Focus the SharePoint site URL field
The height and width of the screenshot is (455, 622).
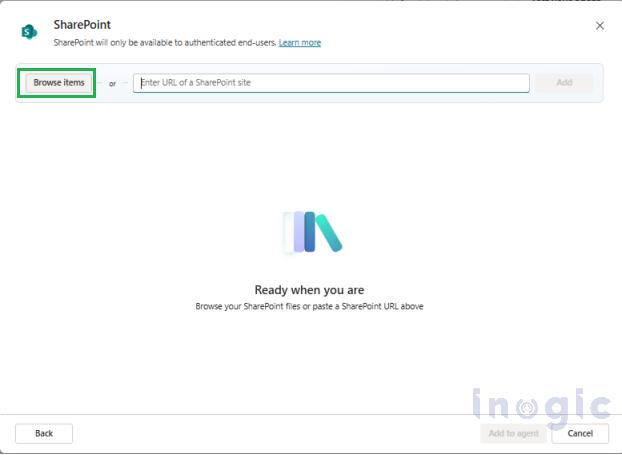point(331,83)
